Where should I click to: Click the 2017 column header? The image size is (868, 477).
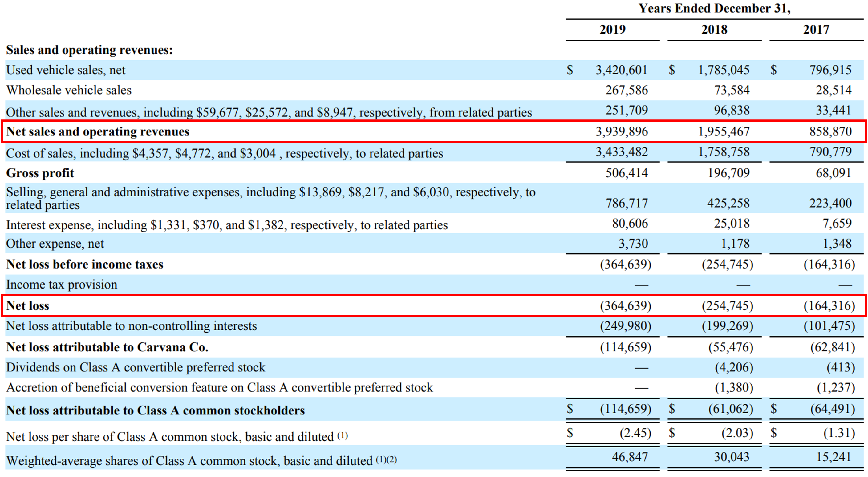(816, 30)
